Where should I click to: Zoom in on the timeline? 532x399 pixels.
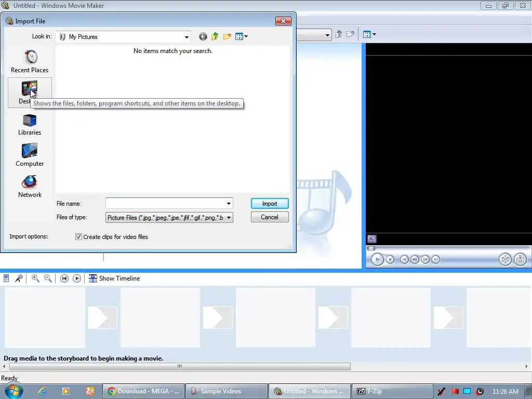tap(35, 278)
